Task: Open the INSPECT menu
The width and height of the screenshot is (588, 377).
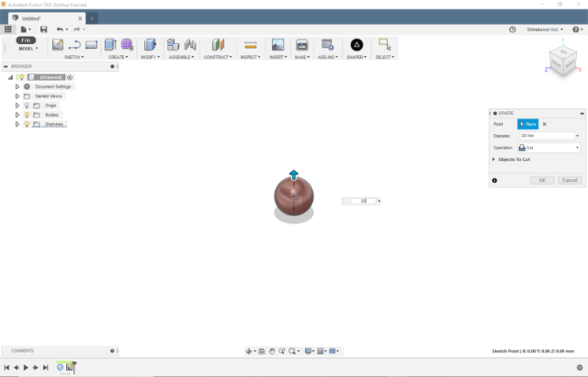Action: 251,57
